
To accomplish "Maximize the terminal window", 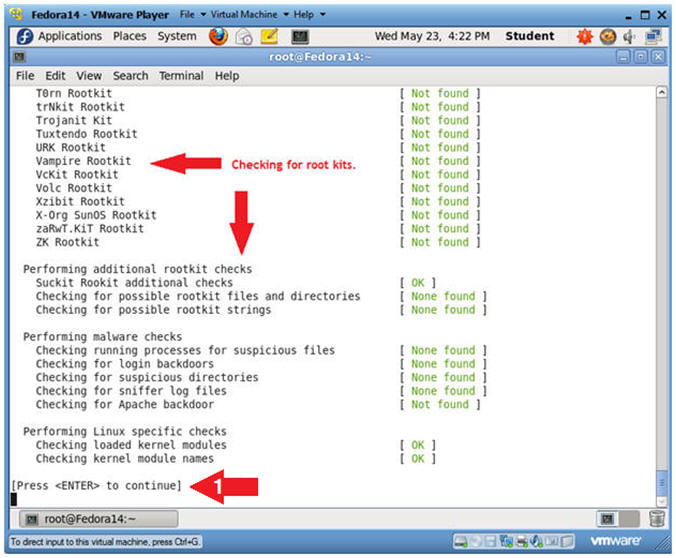I will [x=641, y=56].
